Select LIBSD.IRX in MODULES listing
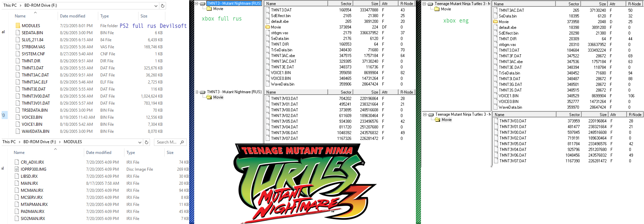 29,176
